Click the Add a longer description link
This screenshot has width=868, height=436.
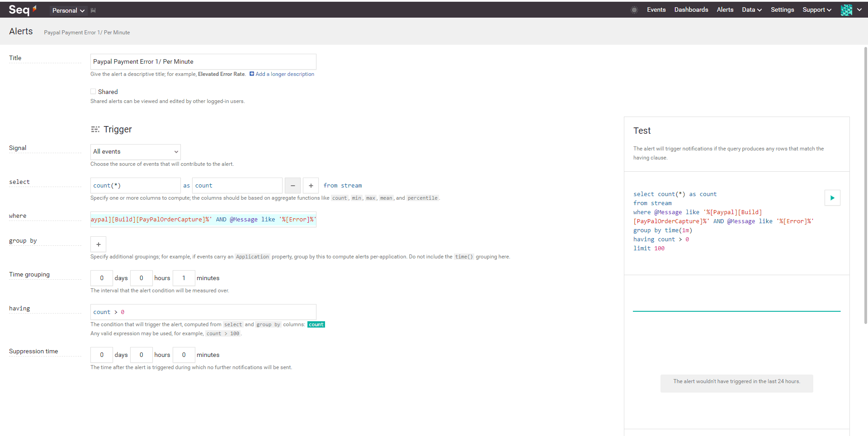(285, 74)
